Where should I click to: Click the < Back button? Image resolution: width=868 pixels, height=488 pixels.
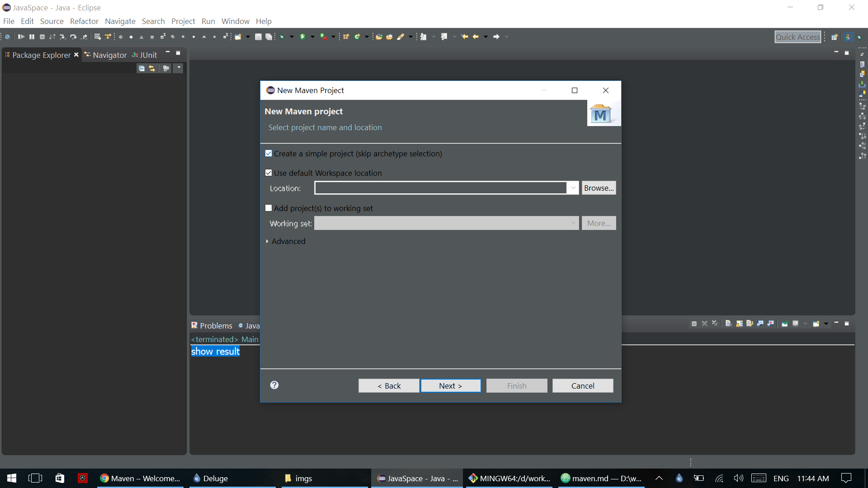click(x=389, y=386)
